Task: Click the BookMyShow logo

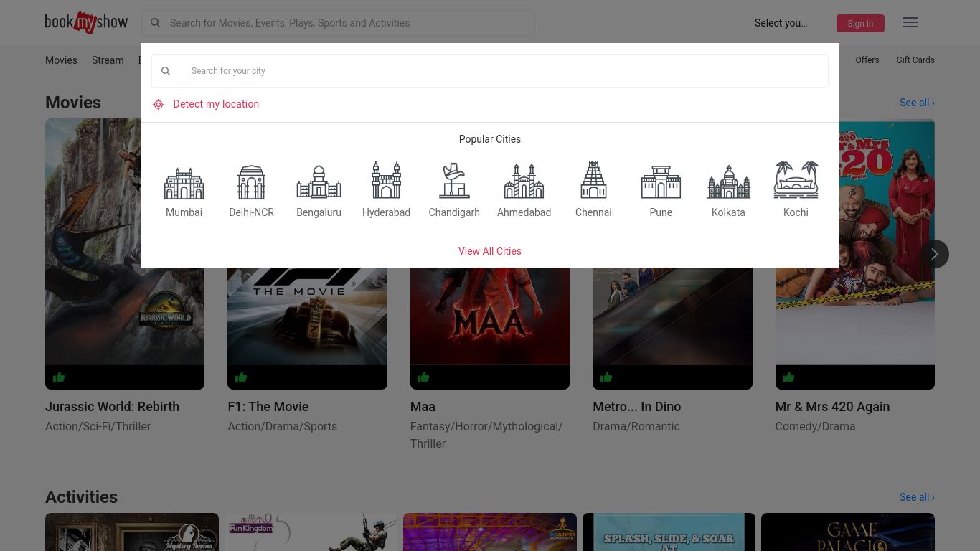Action: (86, 23)
